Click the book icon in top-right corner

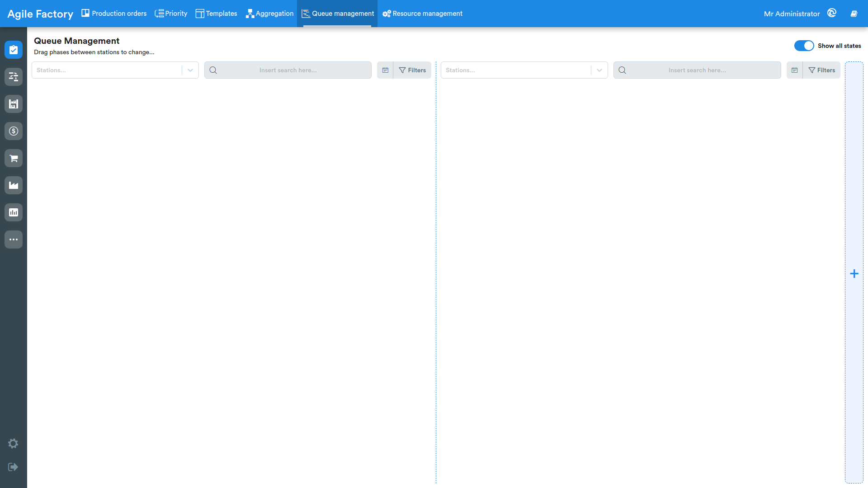point(854,14)
